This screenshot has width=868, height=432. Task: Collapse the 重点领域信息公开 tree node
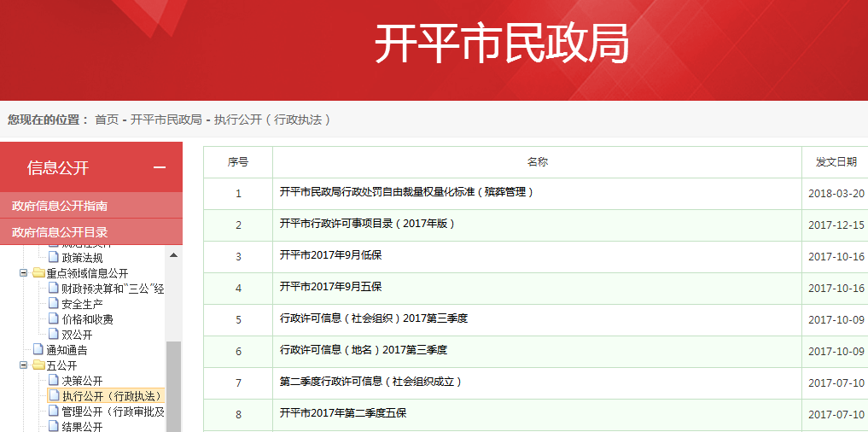pos(23,273)
